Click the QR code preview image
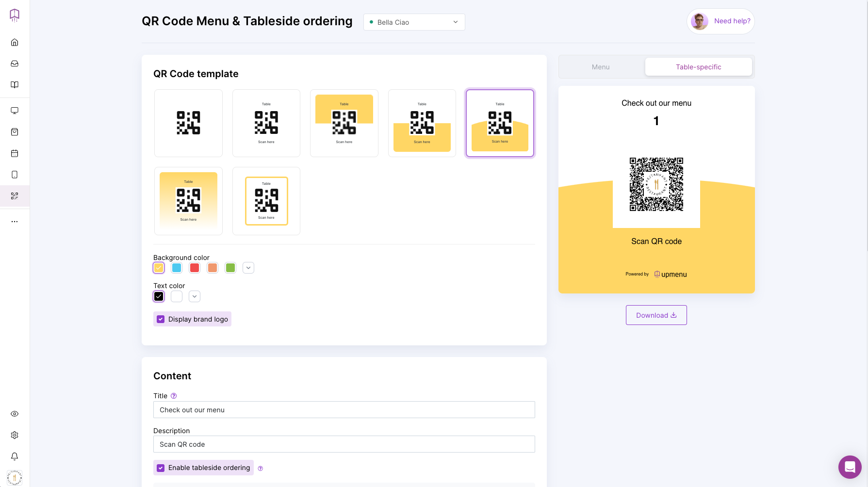This screenshot has width=868, height=487. click(x=656, y=184)
